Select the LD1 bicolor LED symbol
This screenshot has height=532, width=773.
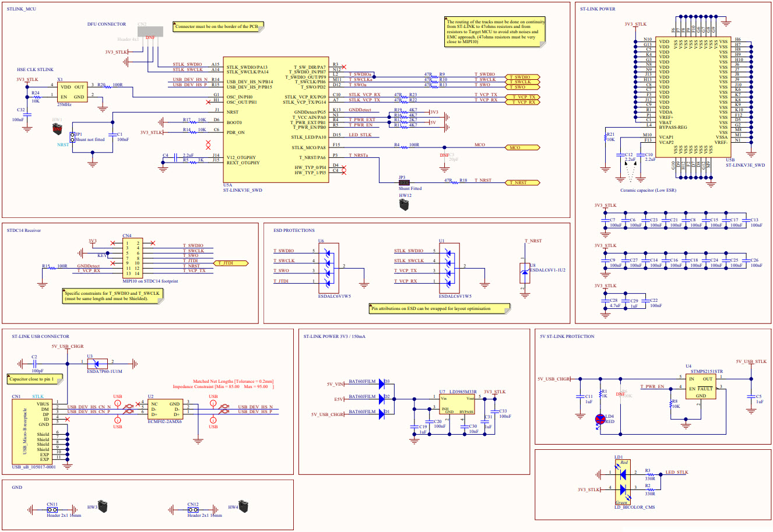coord(623,482)
